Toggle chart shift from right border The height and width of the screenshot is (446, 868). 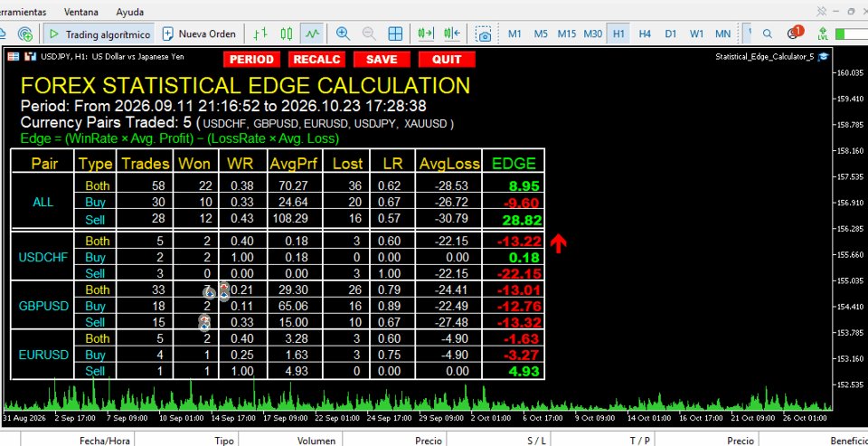[x=453, y=33]
